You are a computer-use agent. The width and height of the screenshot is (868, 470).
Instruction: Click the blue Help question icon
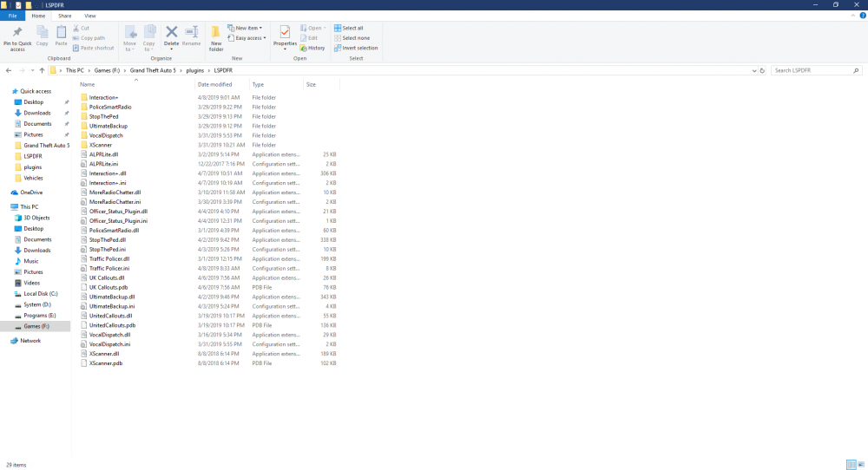863,16
